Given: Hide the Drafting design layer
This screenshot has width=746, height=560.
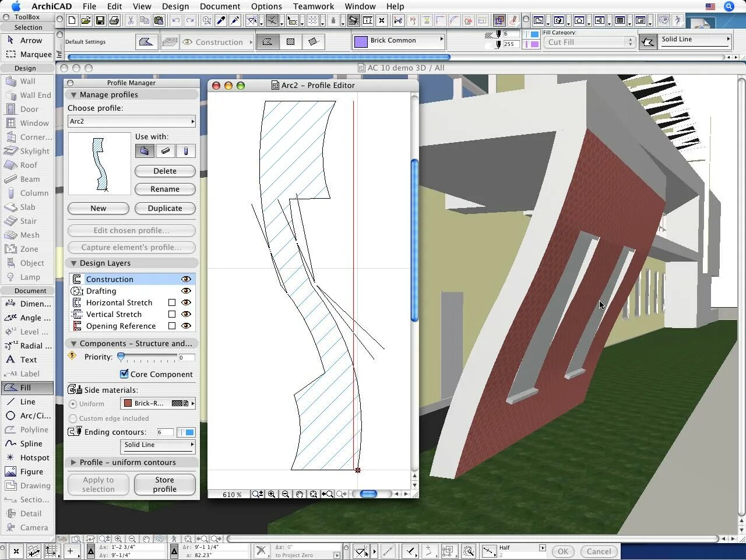Looking at the screenshot, I should point(186,291).
